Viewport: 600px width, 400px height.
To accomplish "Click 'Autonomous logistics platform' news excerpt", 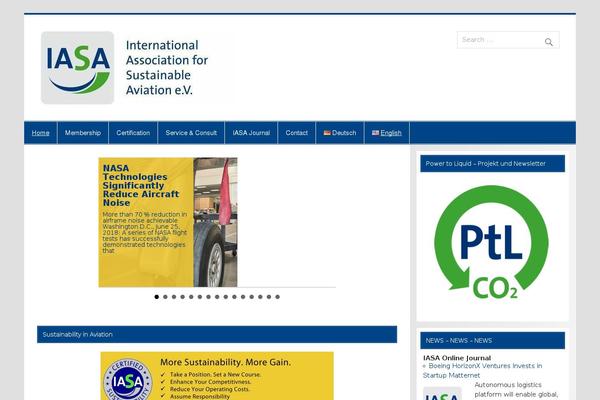I will [516, 390].
